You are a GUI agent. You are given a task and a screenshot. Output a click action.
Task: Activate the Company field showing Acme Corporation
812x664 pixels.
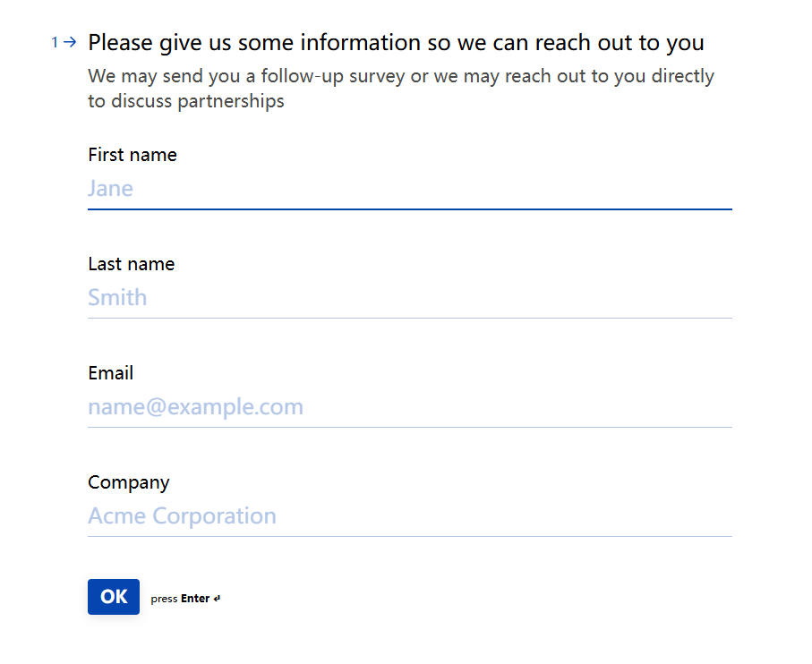(409, 516)
